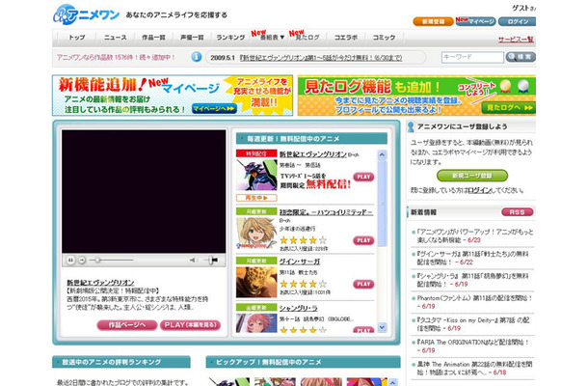Click the PLAY(本編を見る) button
588x386 pixels.
(x=190, y=325)
